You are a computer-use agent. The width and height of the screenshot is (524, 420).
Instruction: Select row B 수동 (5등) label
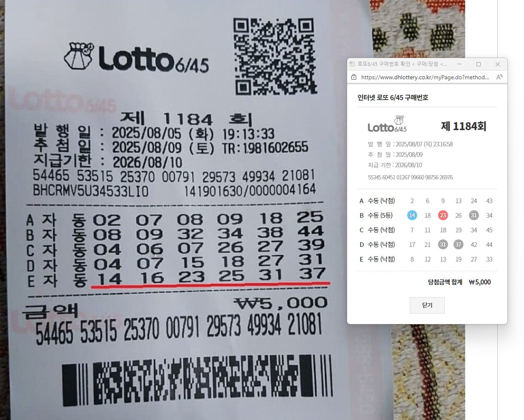click(380, 215)
